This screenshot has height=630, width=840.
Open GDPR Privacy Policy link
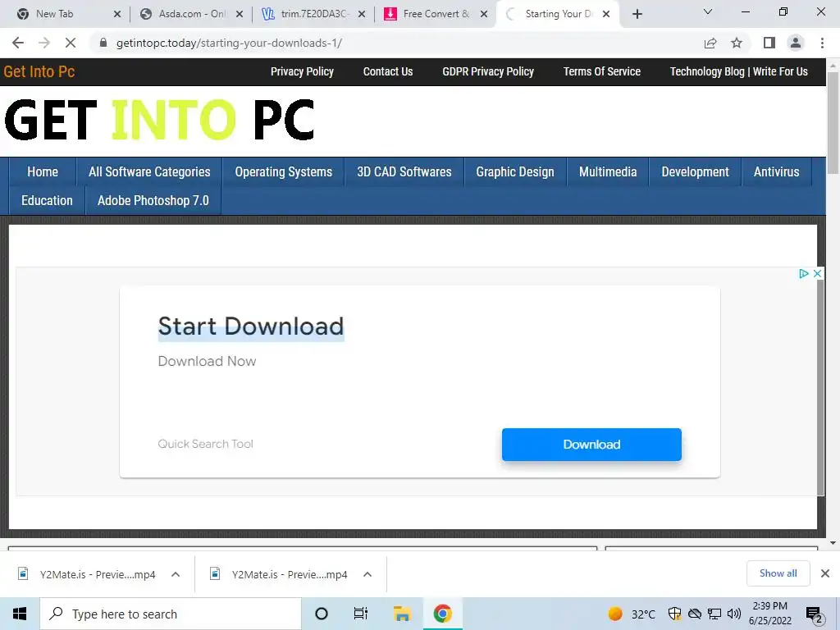488,71
